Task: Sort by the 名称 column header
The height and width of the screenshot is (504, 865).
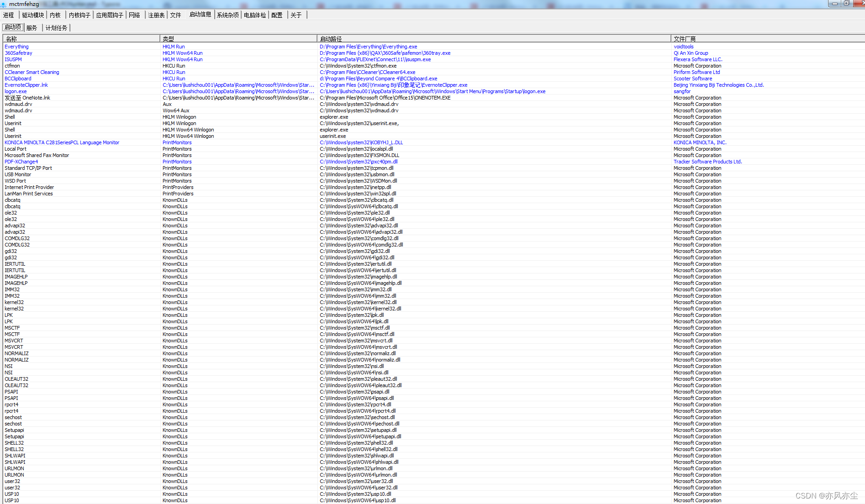Action: coord(81,39)
